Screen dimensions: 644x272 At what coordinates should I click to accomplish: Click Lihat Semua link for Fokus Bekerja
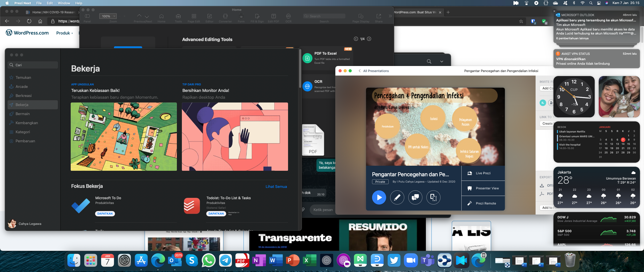276,187
